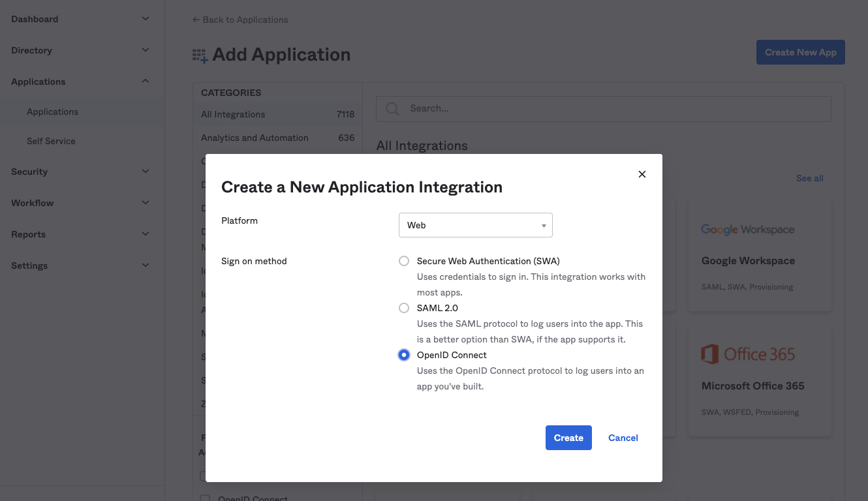Viewport: 868px width, 501px height.
Task: Select the OpenID Connect radio option
Action: pos(404,355)
